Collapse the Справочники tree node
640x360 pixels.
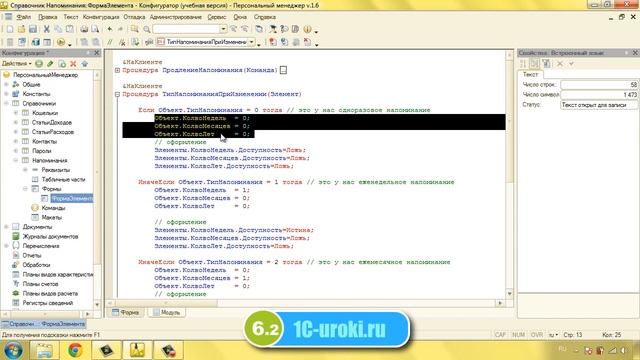pos(7,104)
